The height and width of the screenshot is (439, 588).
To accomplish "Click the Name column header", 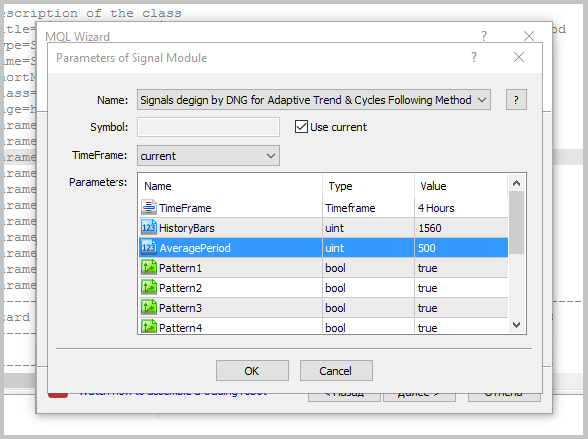I will (x=230, y=186).
